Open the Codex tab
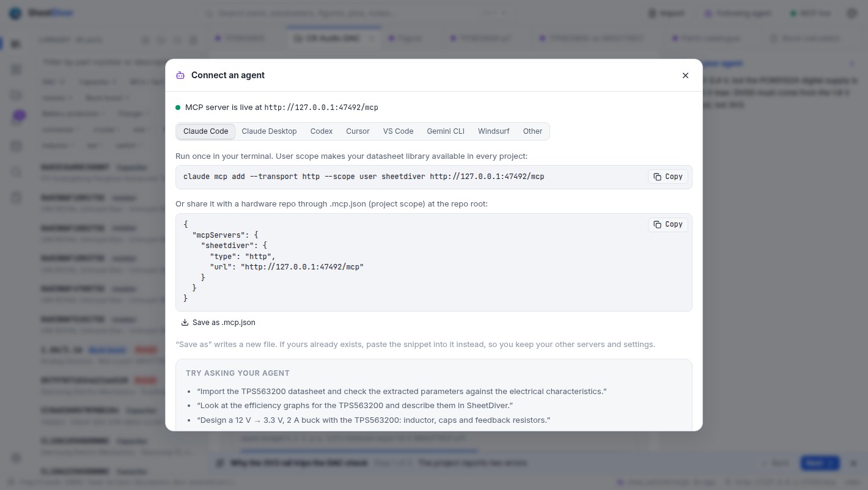The width and height of the screenshot is (868, 490). pos(322,131)
